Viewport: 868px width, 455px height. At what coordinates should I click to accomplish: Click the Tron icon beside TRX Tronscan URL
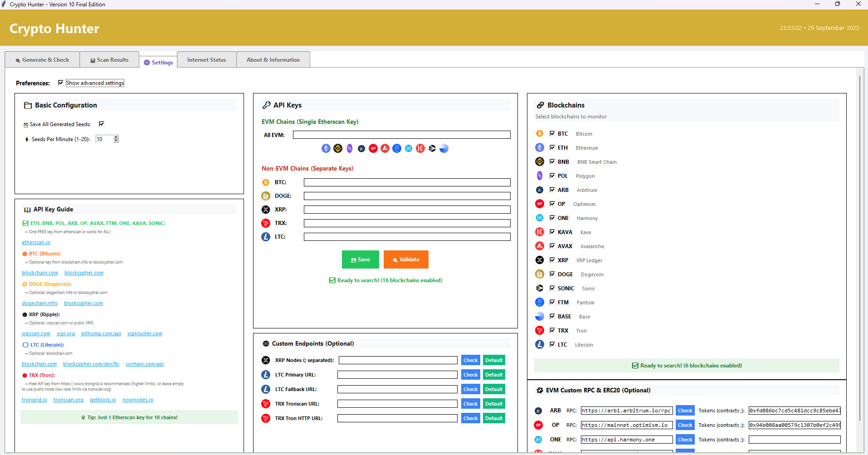click(266, 404)
